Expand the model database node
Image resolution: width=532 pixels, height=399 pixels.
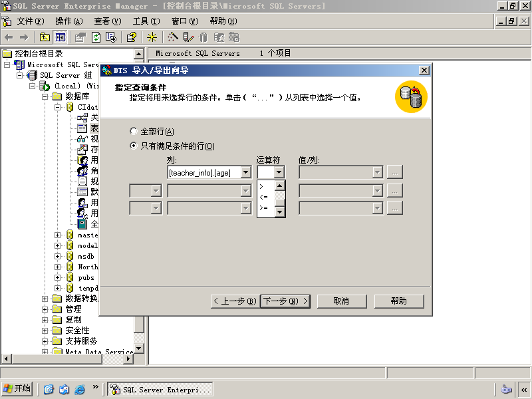[x=57, y=245]
